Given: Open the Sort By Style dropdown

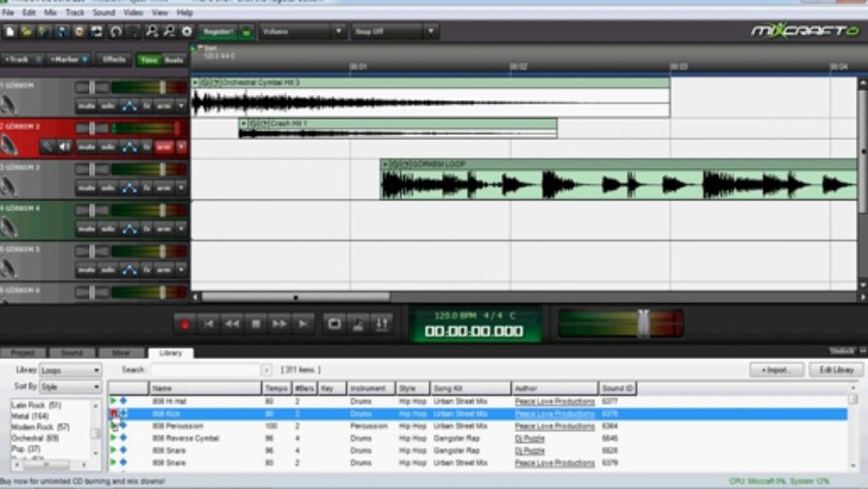Looking at the screenshot, I should pyautogui.click(x=71, y=386).
